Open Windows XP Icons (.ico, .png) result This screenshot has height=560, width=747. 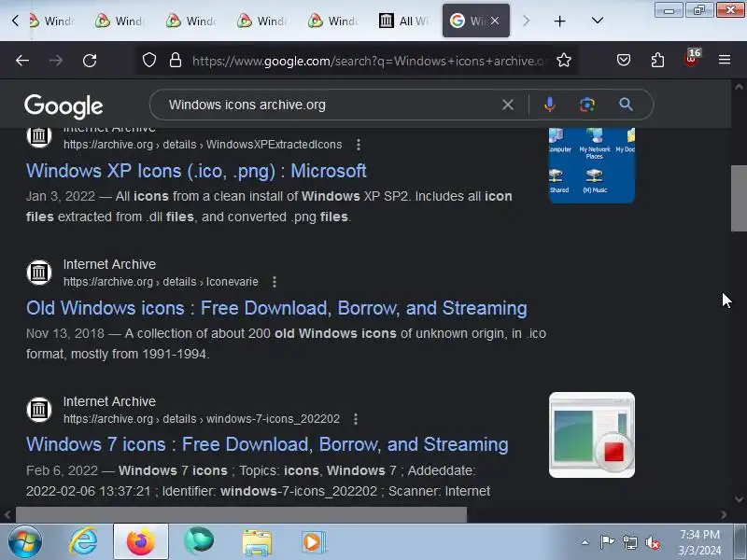(x=196, y=171)
